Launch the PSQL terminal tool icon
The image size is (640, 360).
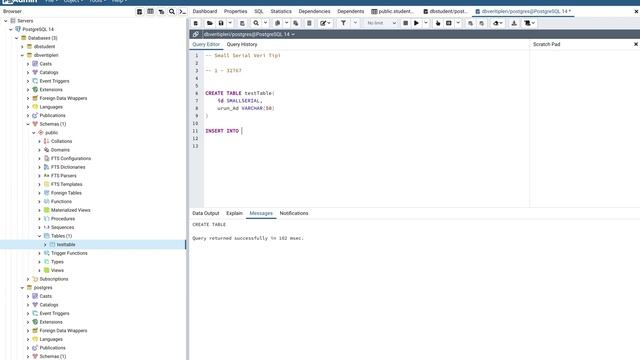pos(182,12)
